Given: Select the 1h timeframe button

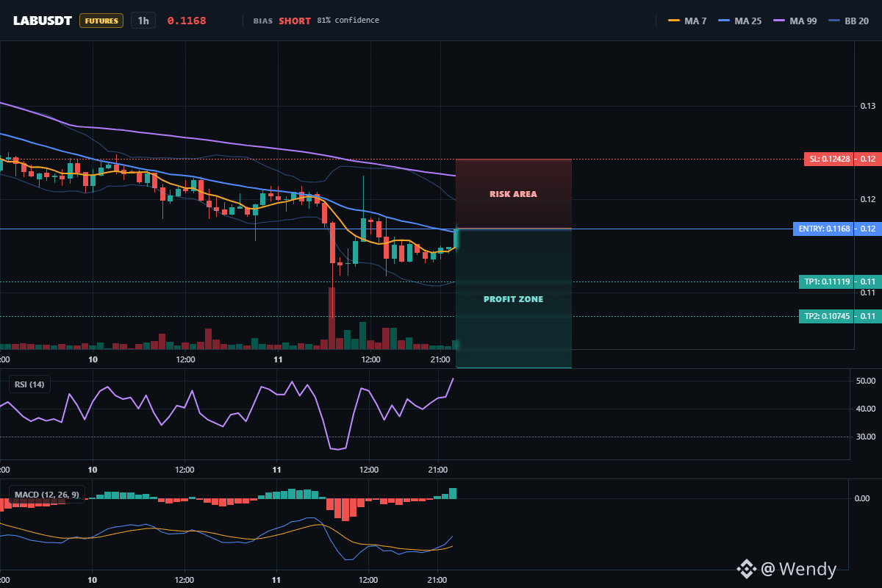Looking at the screenshot, I should (x=143, y=21).
